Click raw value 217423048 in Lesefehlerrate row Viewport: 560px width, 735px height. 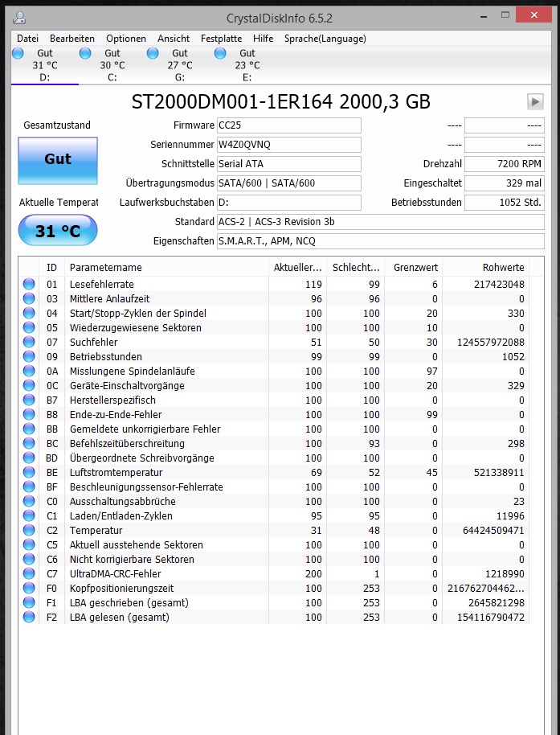click(x=499, y=284)
